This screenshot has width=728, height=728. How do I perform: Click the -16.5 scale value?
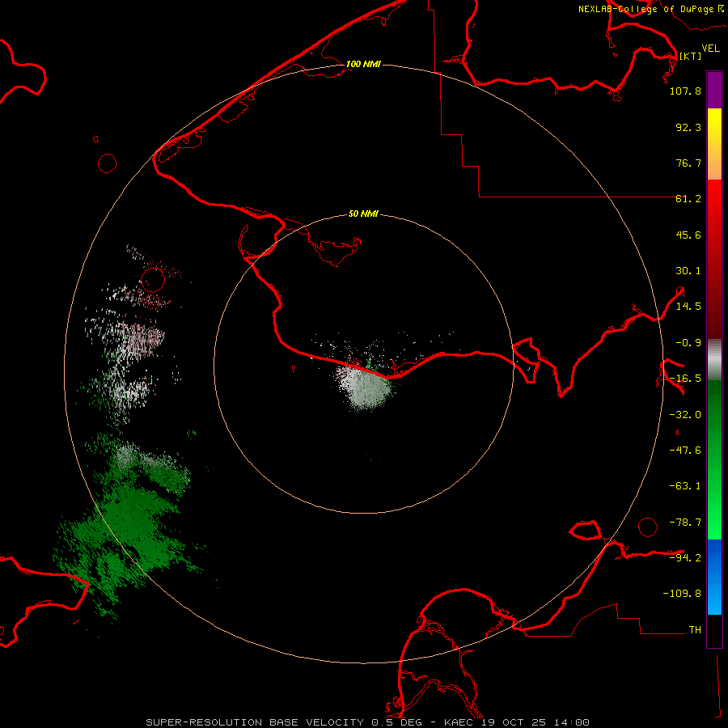tap(685, 379)
